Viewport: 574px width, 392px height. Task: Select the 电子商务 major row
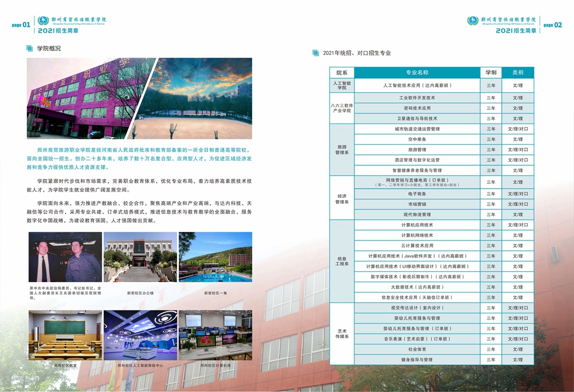click(x=417, y=194)
